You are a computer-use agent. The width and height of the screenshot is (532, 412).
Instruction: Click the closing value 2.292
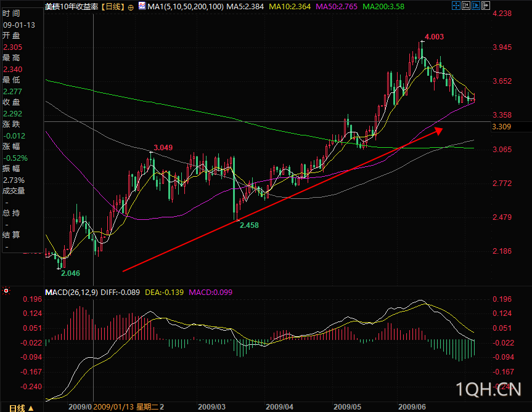tap(12, 114)
